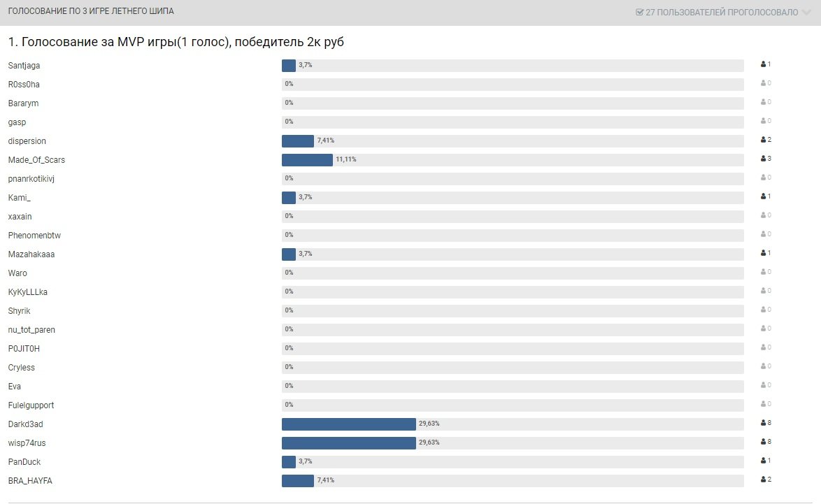
Task: Click the poll header title bar text
Action: 91,12
